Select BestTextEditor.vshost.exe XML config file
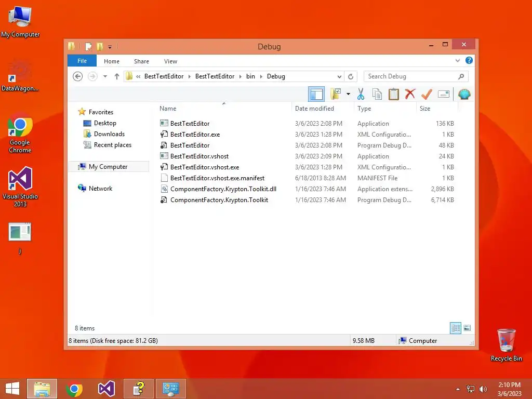Screen dimensions: 532x399 click(307, 167)
